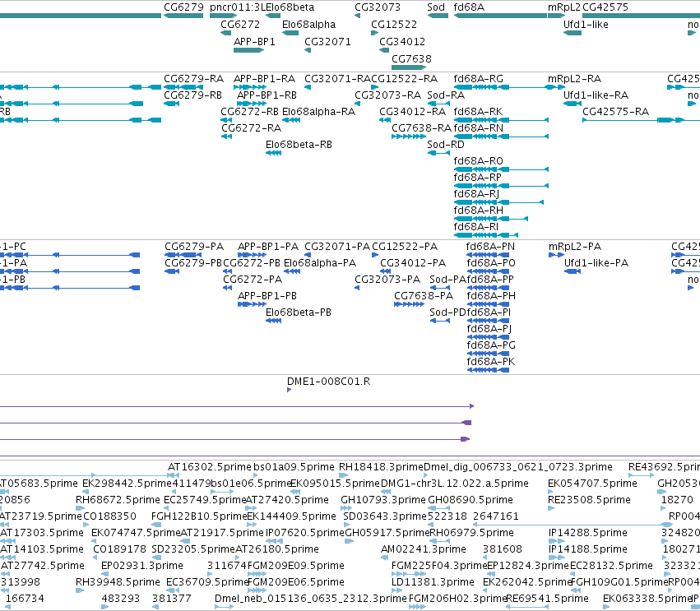Click transcript CG42575-RA

pyautogui.click(x=615, y=112)
